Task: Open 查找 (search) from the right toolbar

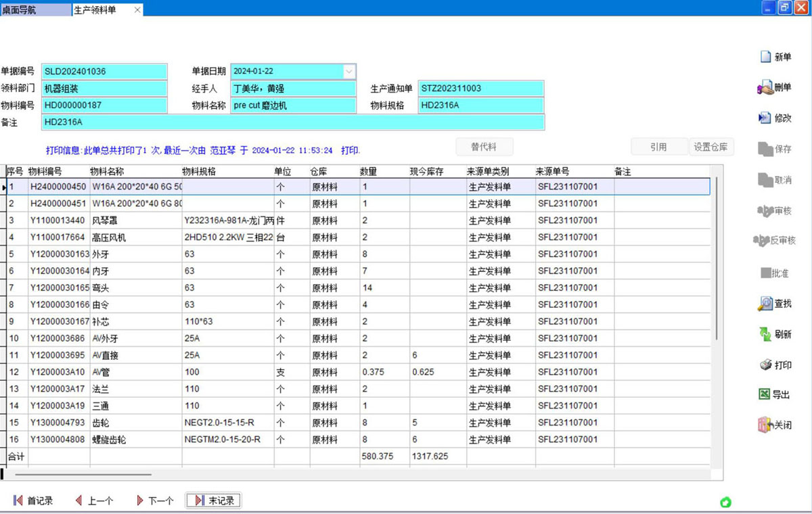Action: pos(765,304)
